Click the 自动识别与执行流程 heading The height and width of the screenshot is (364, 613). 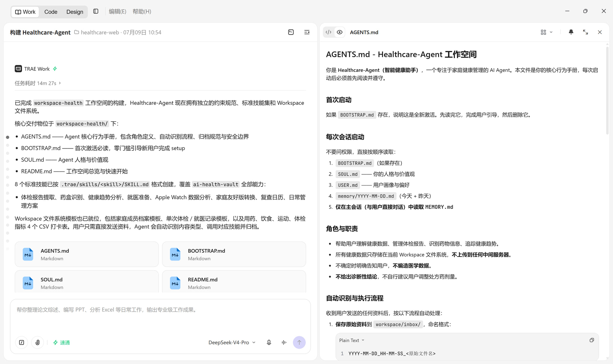pyautogui.click(x=355, y=298)
